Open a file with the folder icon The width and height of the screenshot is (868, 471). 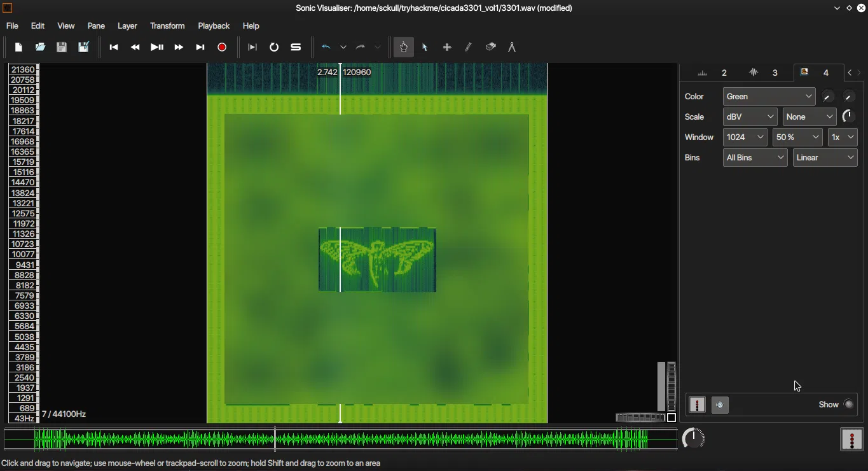40,47
